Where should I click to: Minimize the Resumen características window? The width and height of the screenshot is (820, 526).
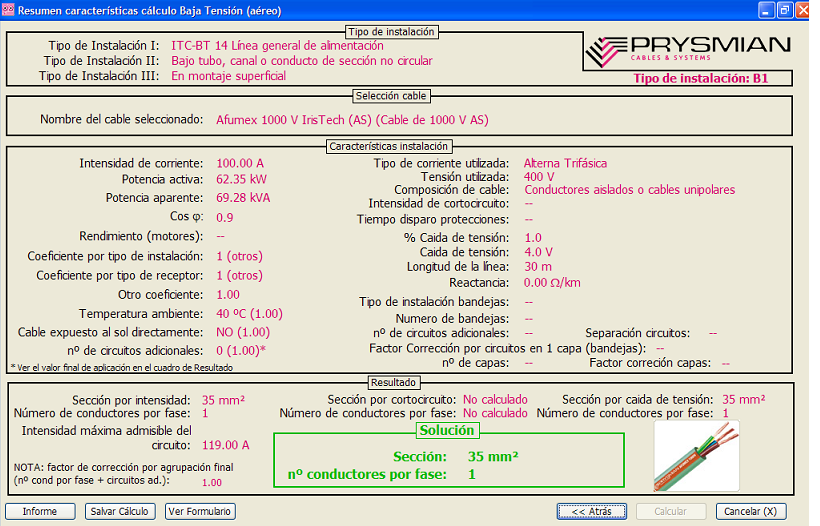pos(767,10)
